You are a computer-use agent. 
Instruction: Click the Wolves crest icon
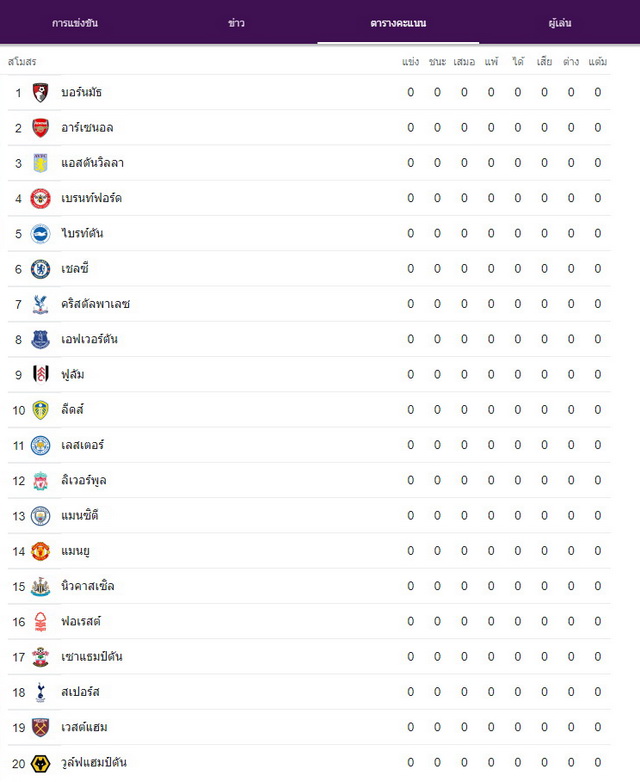coord(40,763)
